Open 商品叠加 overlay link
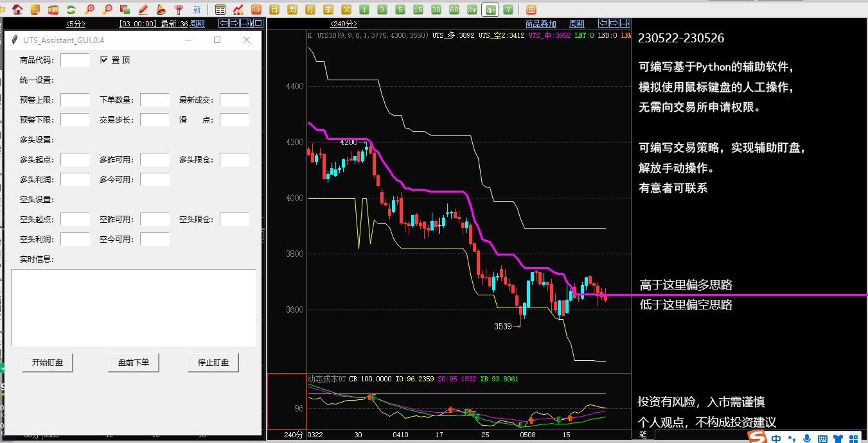The image size is (868, 443). pyautogui.click(x=540, y=24)
